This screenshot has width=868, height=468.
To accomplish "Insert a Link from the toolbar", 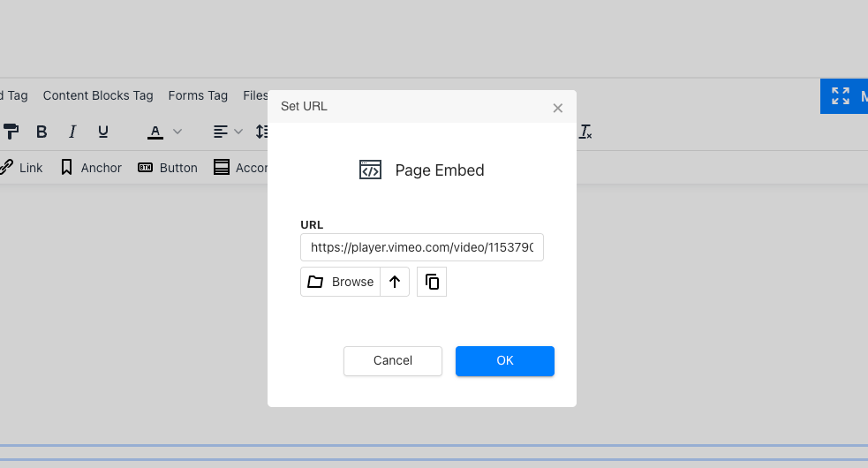I will (x=20, y=168).
